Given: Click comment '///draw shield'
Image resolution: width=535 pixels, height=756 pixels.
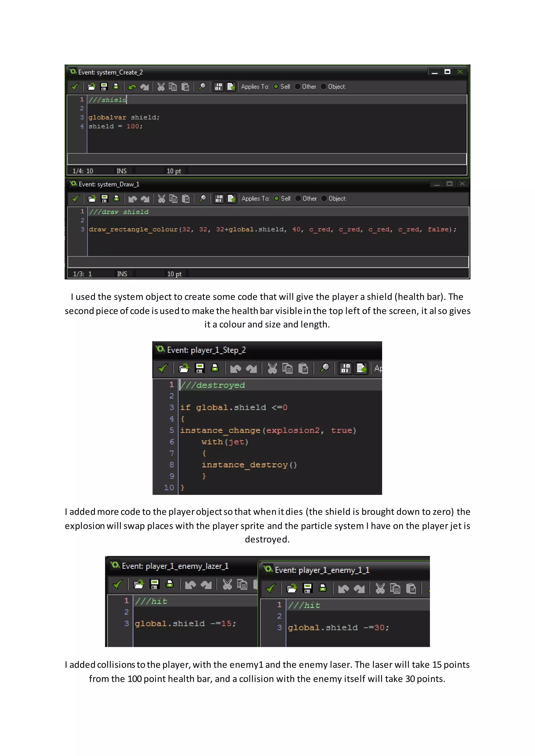Looking at the screenshot, I should tap(119, 212).
